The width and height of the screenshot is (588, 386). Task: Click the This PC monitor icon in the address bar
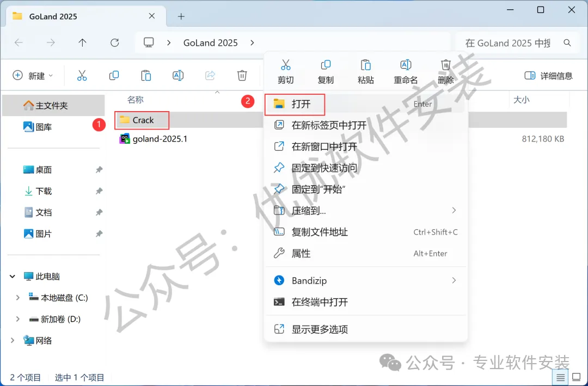[149, 42]
